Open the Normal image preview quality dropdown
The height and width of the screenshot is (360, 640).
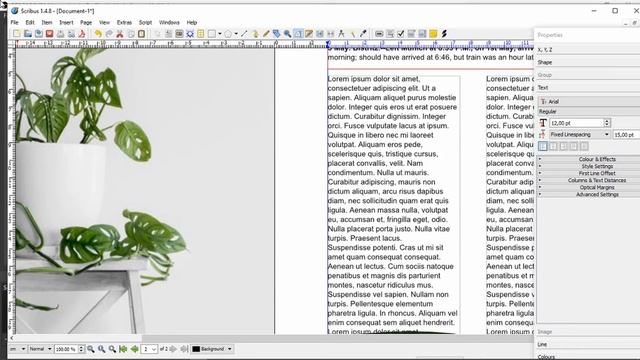point(40,349)
